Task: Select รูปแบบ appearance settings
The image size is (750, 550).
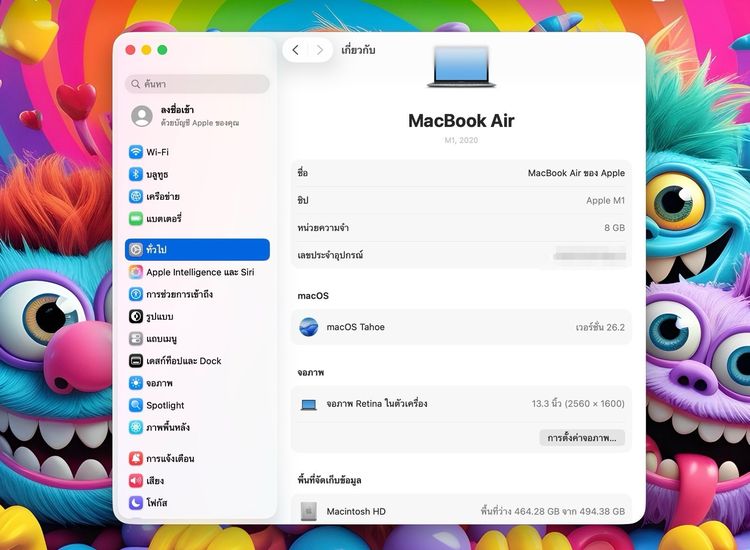Action: coord(197,316)
